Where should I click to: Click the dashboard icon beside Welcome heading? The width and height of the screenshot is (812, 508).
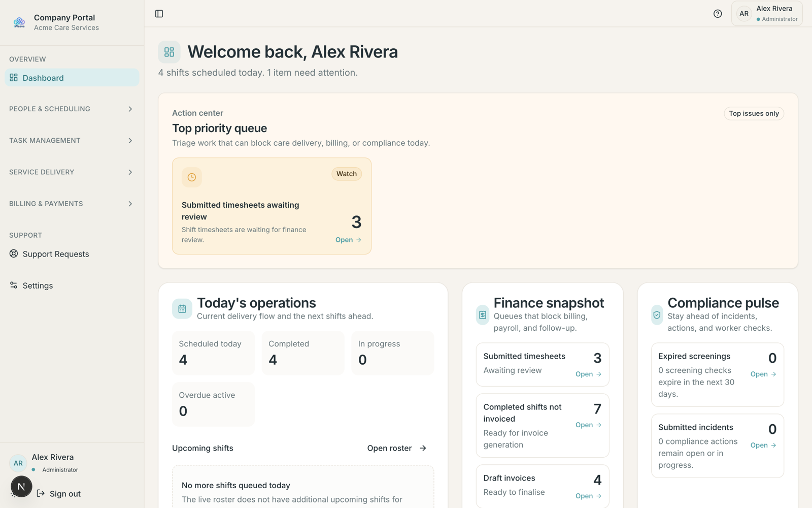point(170,52)
